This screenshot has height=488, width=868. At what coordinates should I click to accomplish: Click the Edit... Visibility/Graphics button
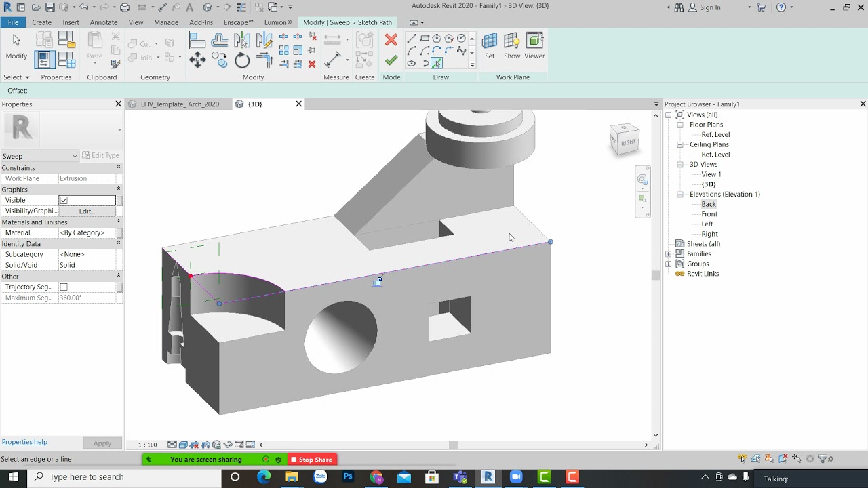(86, 211)
